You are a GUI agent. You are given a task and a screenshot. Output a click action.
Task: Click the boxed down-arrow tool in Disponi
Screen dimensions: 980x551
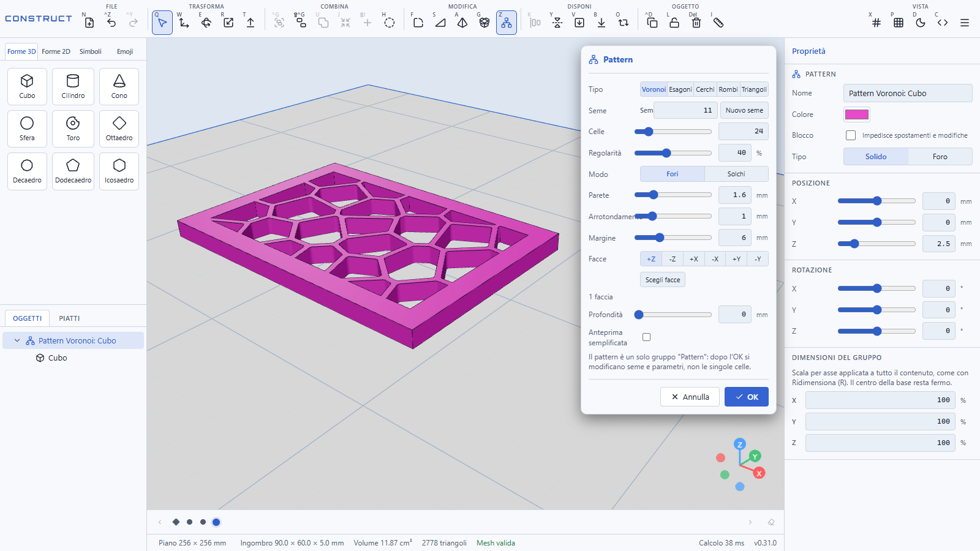[579, 23]
